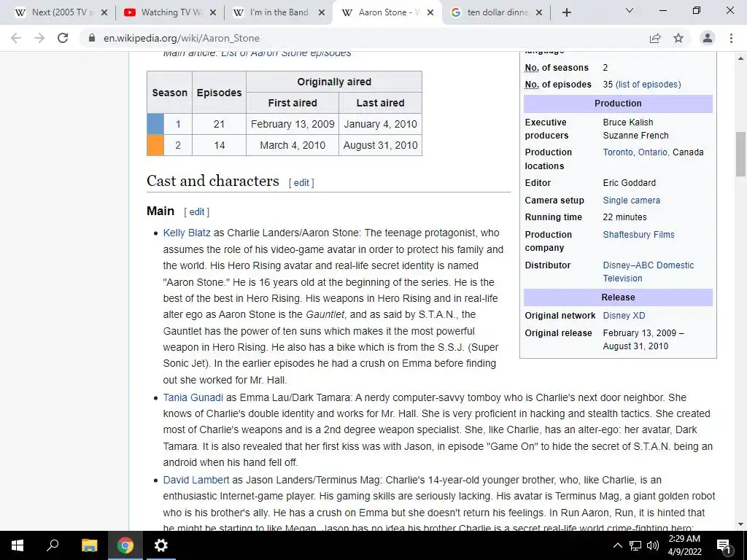Open the notification center icon

(724, 545)
